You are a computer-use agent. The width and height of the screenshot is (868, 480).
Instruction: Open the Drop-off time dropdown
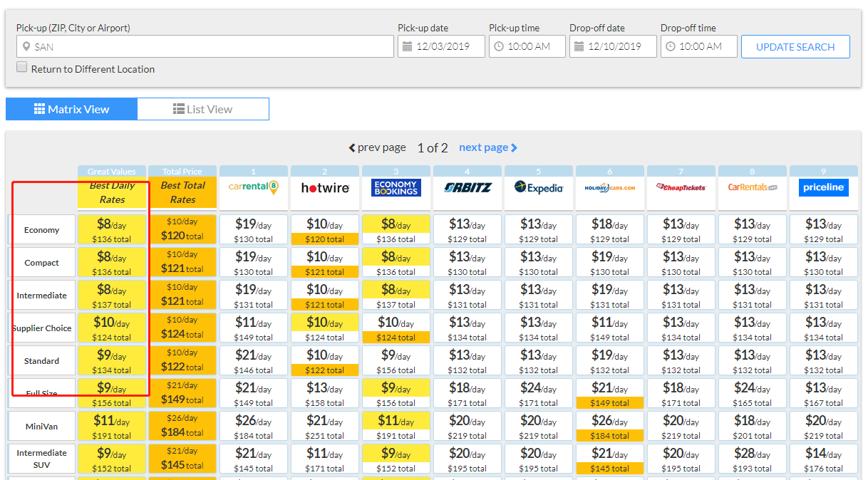pos(699,46)
